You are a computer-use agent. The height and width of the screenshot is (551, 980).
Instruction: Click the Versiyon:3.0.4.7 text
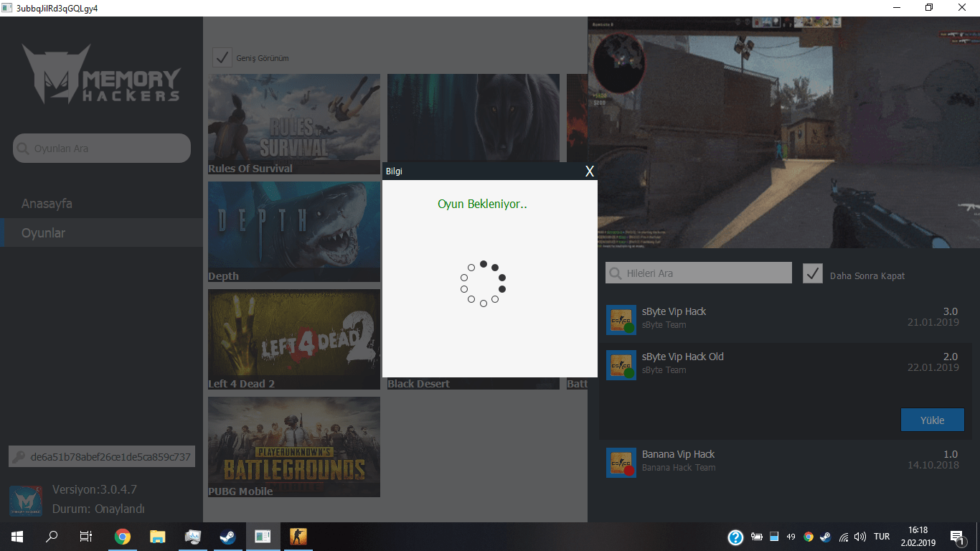95,490
